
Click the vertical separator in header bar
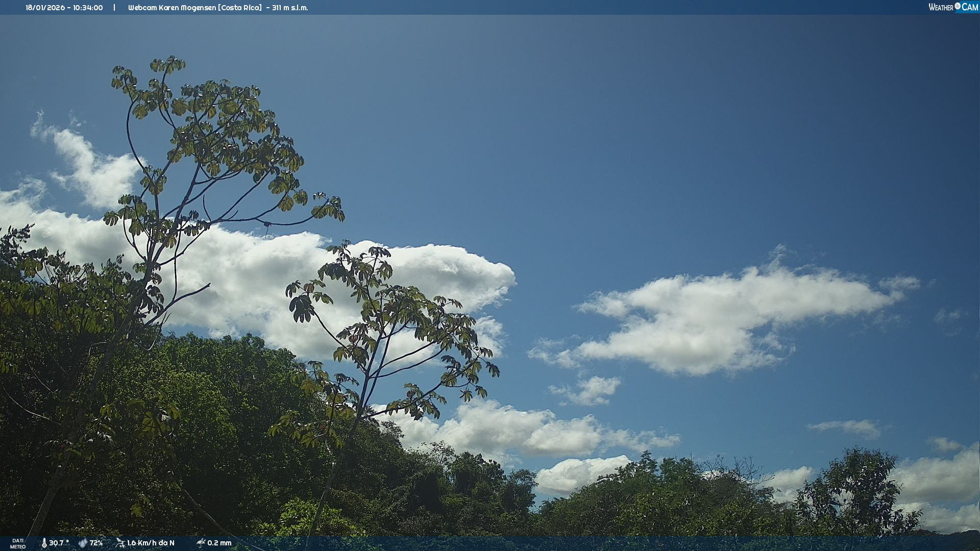(114, 8)
